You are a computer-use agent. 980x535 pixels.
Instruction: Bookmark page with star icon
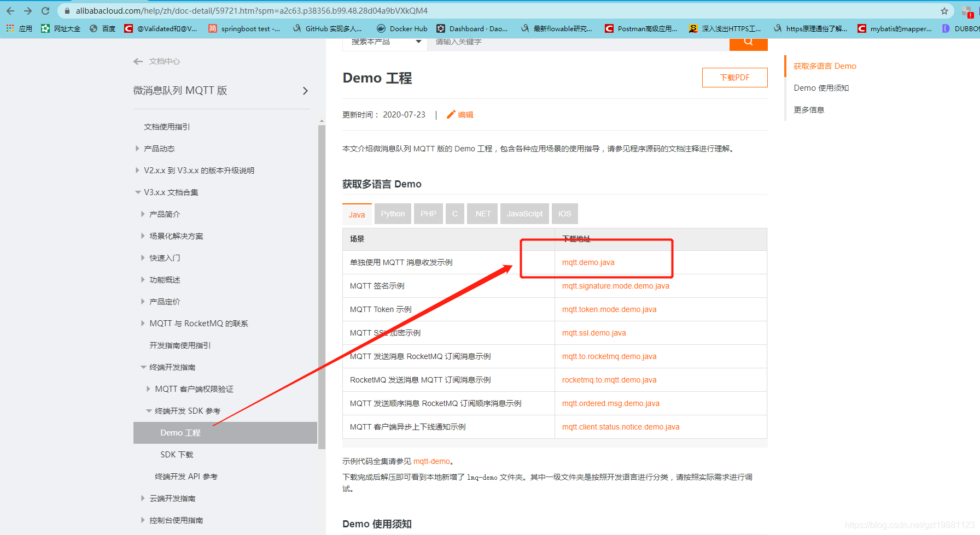point(944,11)
